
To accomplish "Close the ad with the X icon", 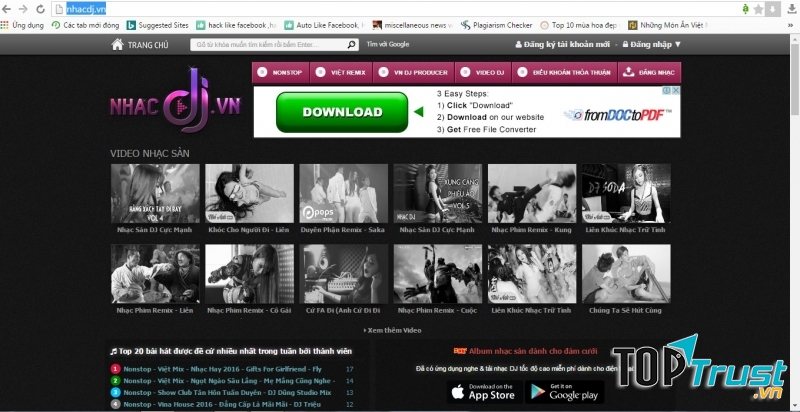I will pyautogui.click(x=676, y=90).
